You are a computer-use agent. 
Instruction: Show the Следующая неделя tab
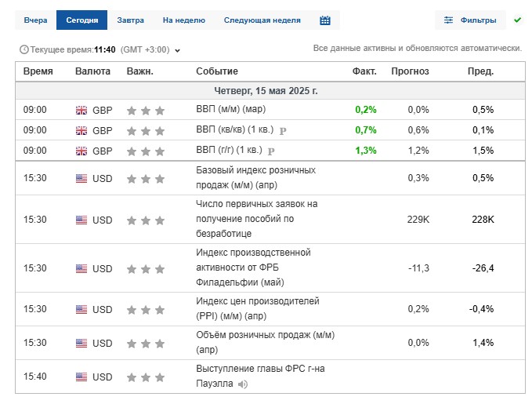262,20
